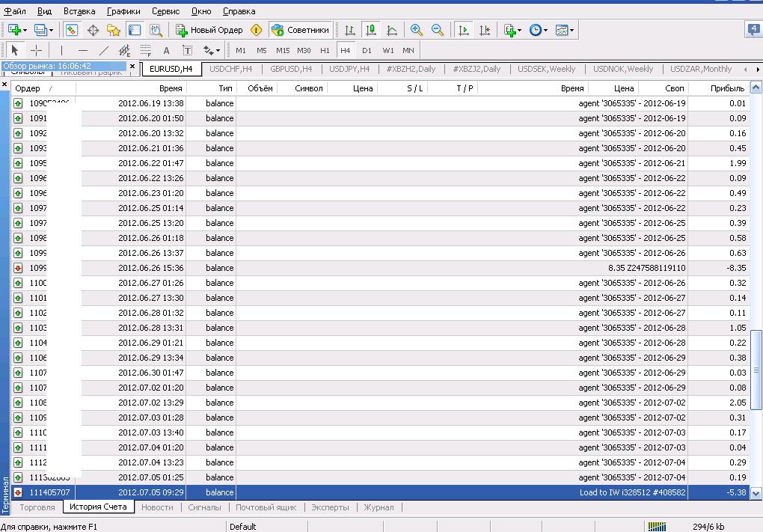763x532 pixels.
Task: Expand the Indicators dropdown arrow
Action: 520,30
